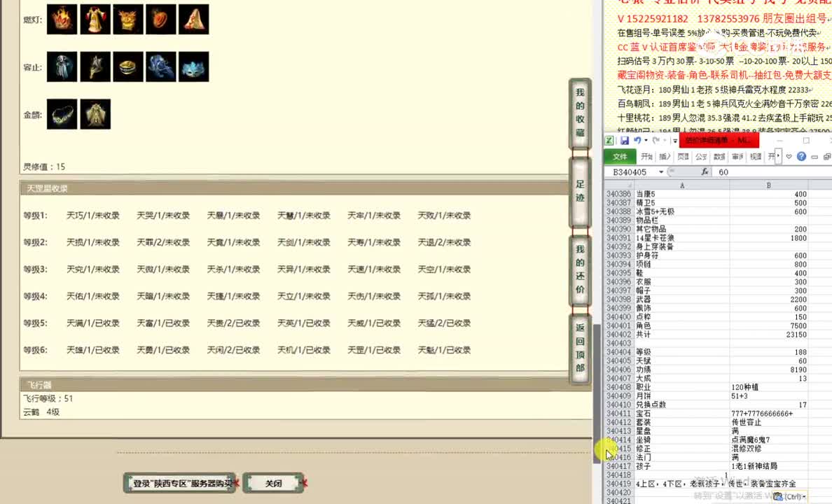
Task: Click the Save icon in the Excel toolbar
Action: (x=625, y=141)
